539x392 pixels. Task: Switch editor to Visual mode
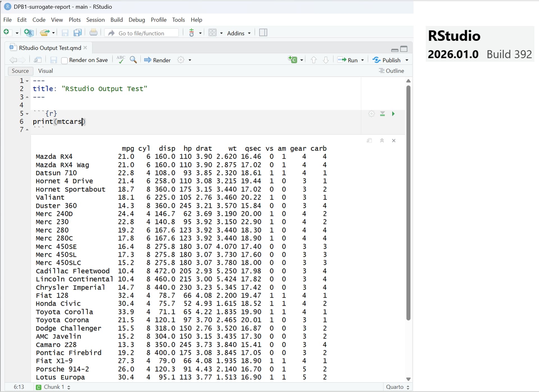(x=45, y=71)
